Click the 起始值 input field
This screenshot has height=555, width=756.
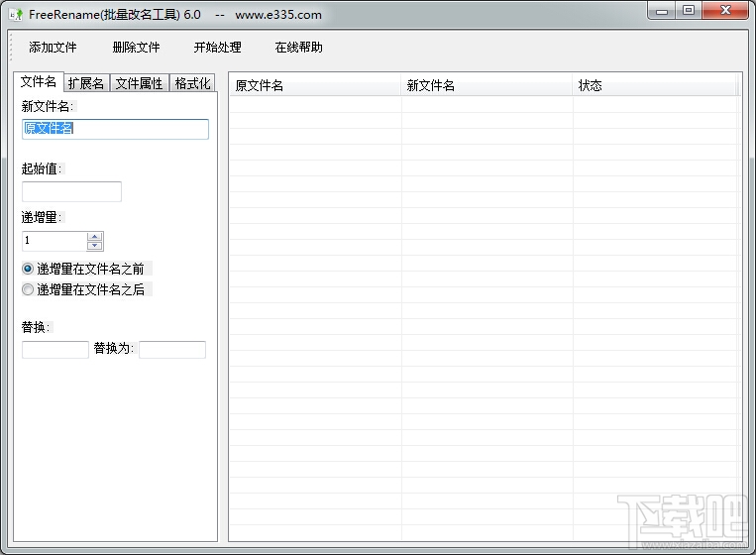72,191
